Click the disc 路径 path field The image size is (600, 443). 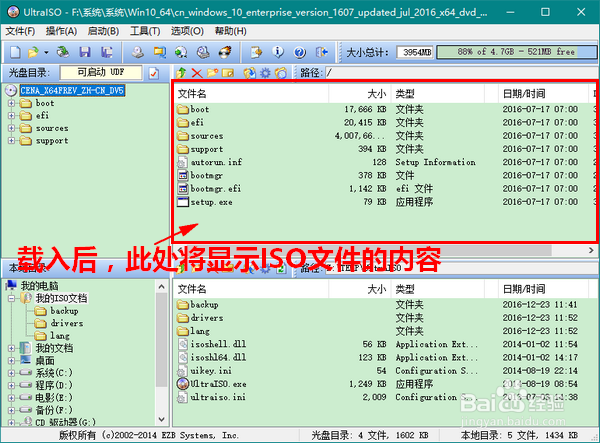pyautogui.click(x=462, y=73)
